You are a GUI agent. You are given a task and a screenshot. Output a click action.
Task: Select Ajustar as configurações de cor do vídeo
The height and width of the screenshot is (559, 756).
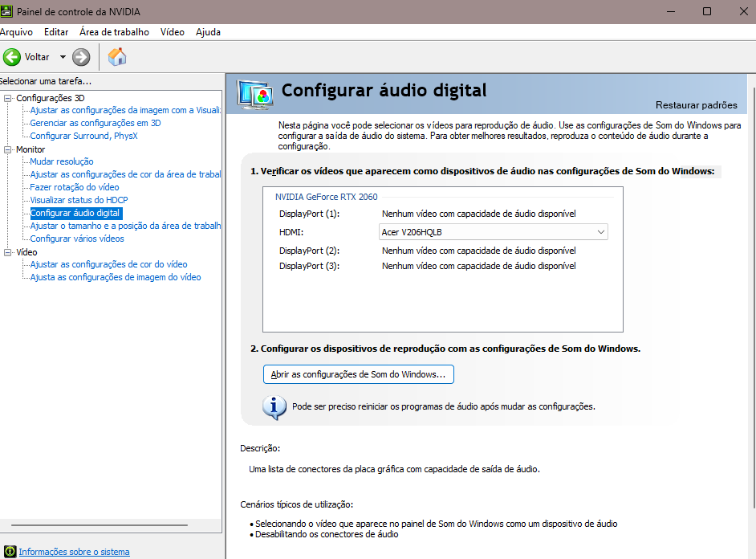pos(108,264)
